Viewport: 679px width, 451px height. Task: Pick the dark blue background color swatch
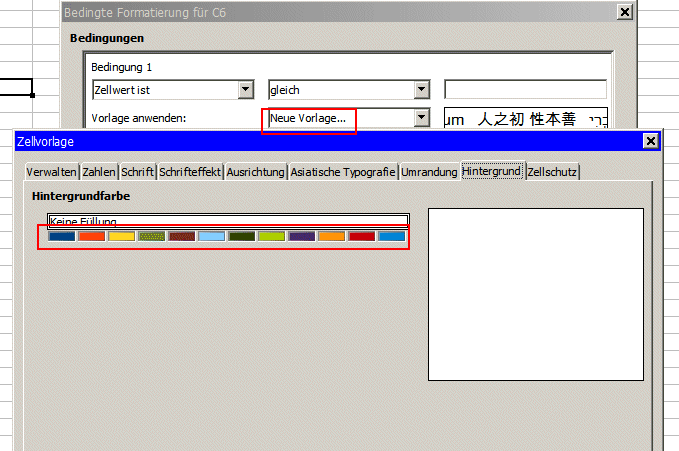(62, 237)
